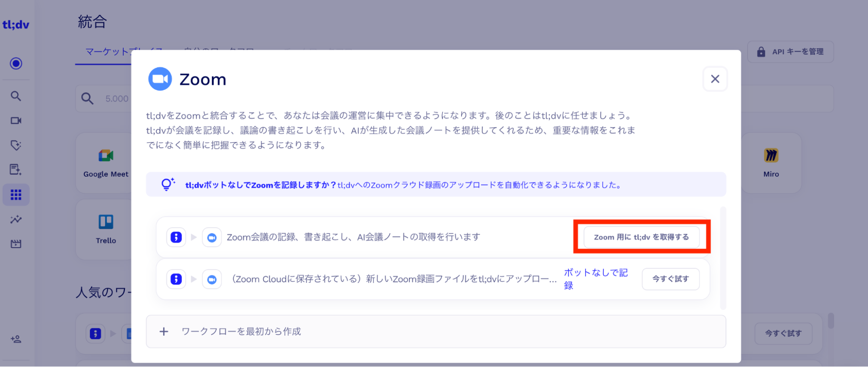Image resolution: width=868 pixels, height=367 pixels.
Task: Close the Zoom integration dialog
Action: [x=715, y=79]
